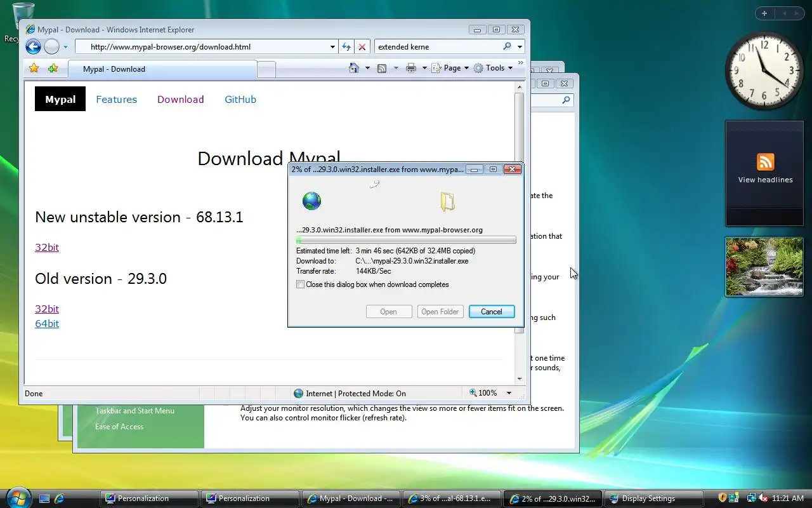The width and height of the screenshot is (812, 508).
Task: Expand the Print dropdown arrow
Action: (424, 68)
